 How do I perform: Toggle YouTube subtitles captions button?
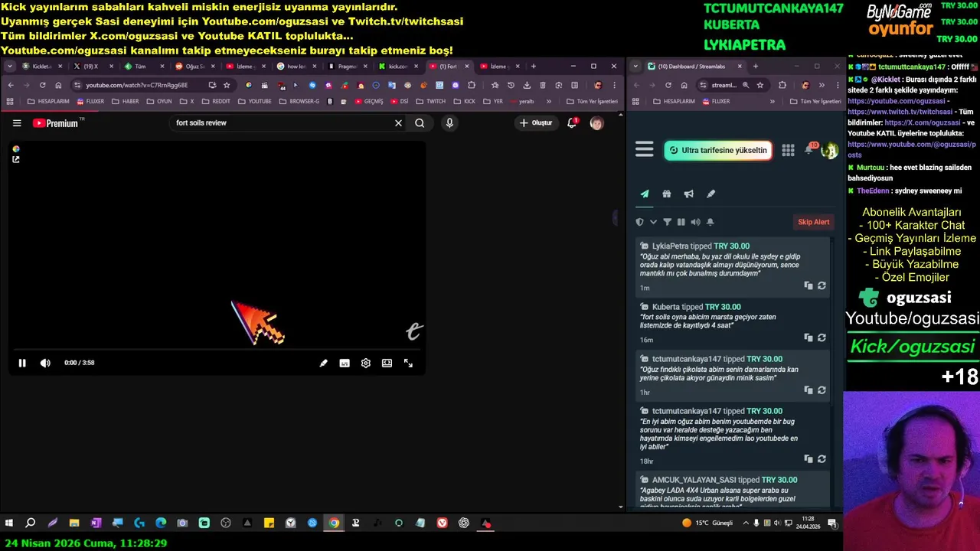345,364
